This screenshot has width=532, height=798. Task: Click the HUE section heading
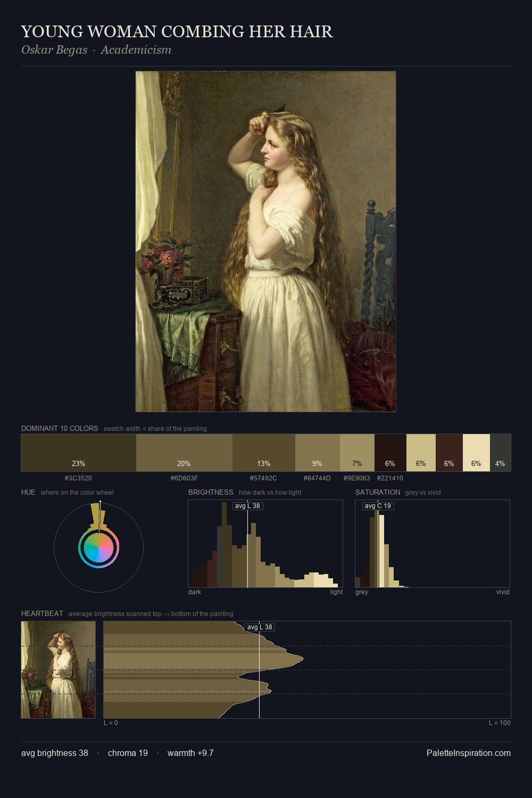(28, 492)
